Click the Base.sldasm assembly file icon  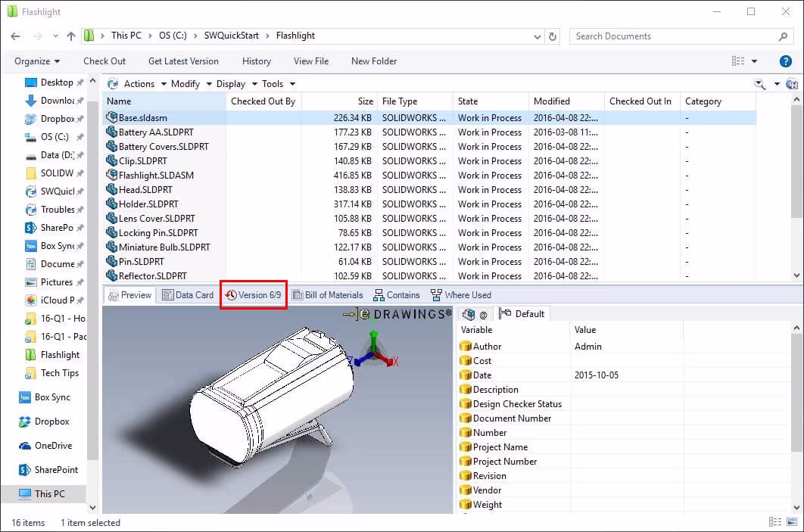coord(111,117)
